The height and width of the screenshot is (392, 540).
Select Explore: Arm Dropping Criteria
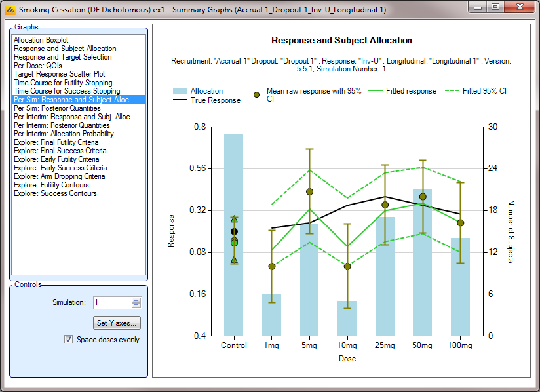pos(59,176)
